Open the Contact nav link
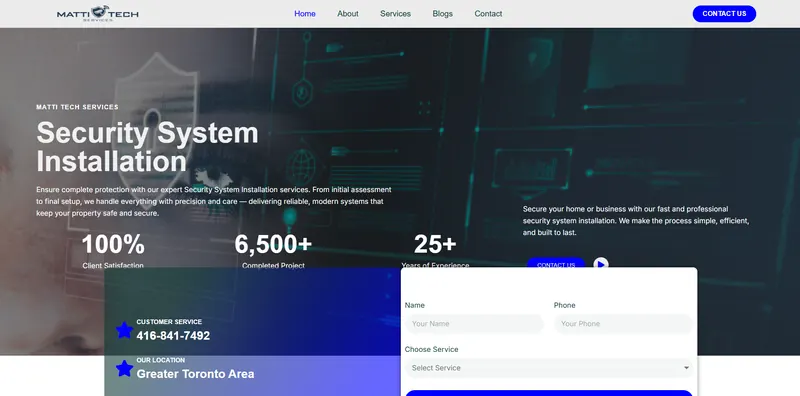The image size is (800, 396). [488, 14]
